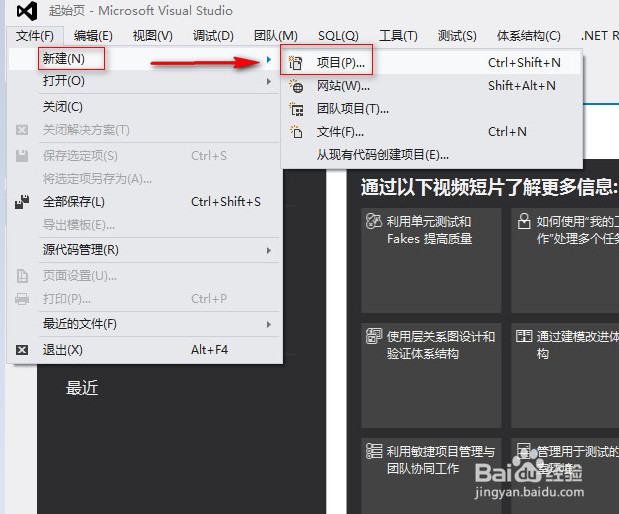Click the Visual Studio logo icon
619x514 pixels.
pyautogui.click(x=27, y=11)
